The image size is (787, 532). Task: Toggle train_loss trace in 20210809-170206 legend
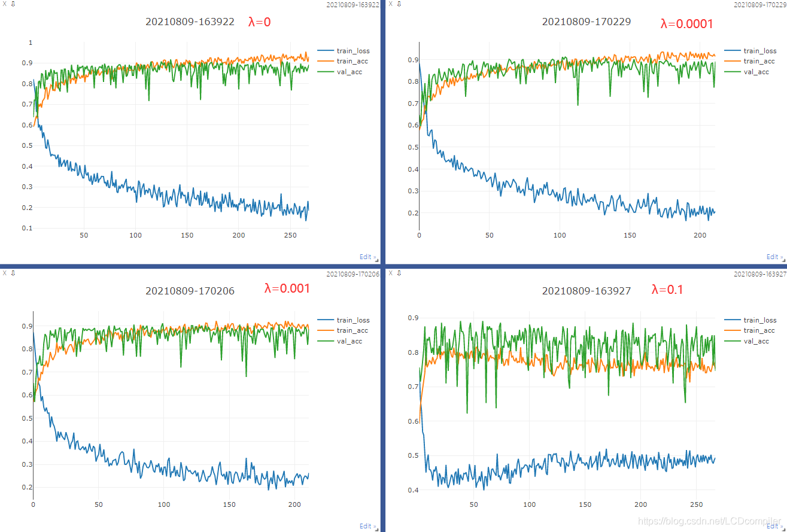pos(344,320)
